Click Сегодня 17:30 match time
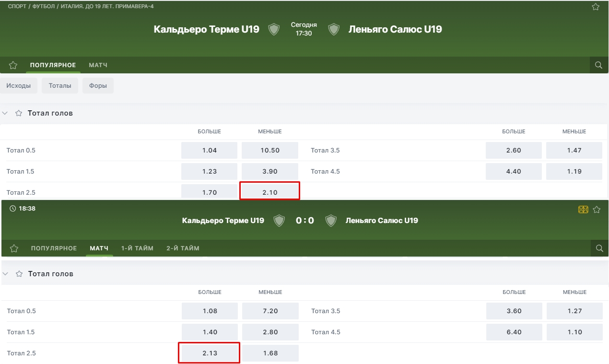The height and width of the screenshot is (364, 609). point(304,29)
